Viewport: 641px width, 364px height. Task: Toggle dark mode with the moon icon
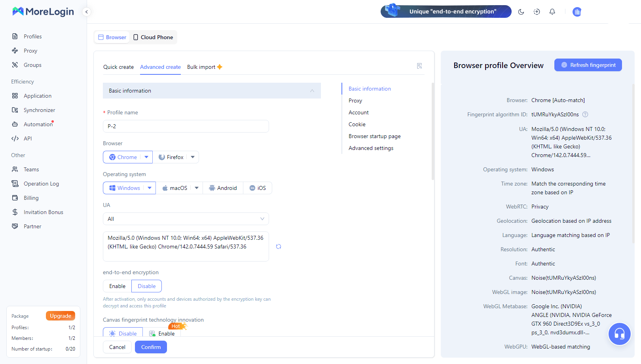tap(521, 11)
